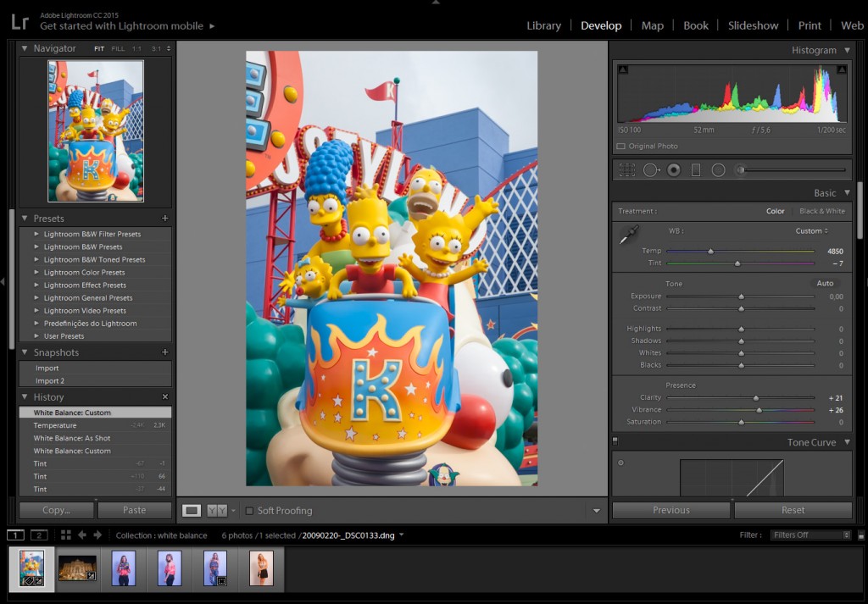Open toolbar options dropdown arrow

coord(596,511)
